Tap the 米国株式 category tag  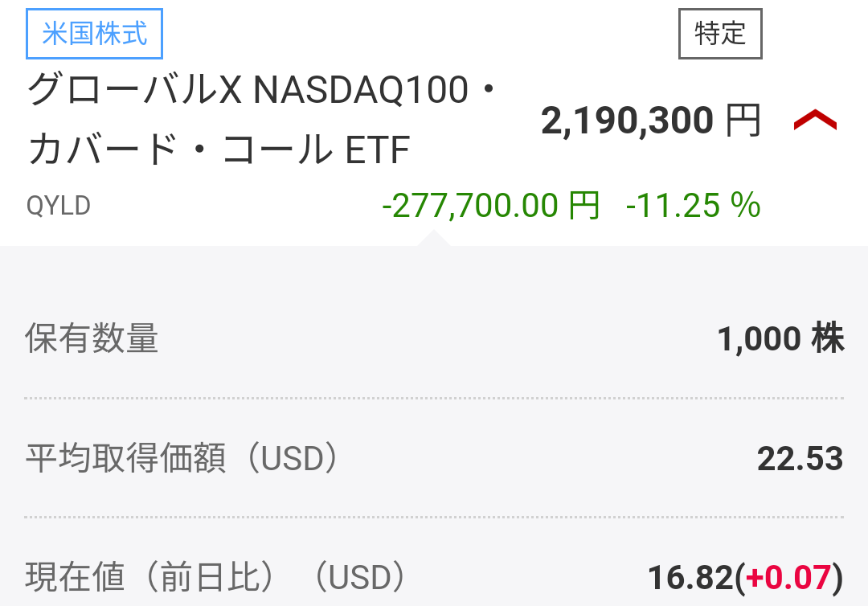(x=95, y=35)
